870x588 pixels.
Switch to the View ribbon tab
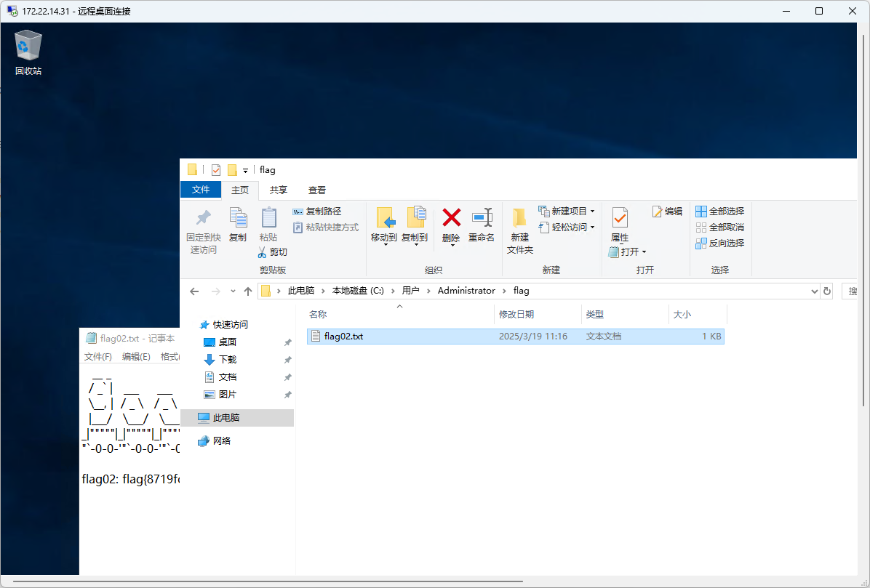(317, 190)
